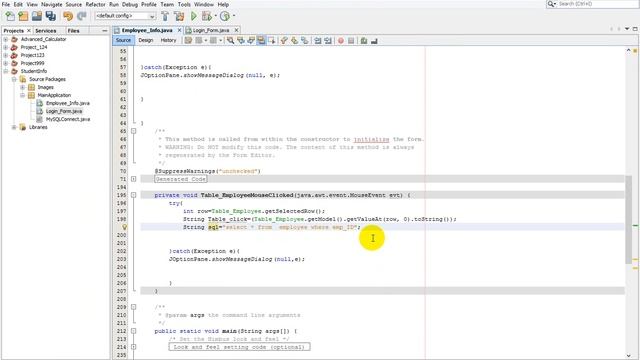Click the New File toolbar icon
640x360 pixels.
pyautogui.click(x=10, y=16)
